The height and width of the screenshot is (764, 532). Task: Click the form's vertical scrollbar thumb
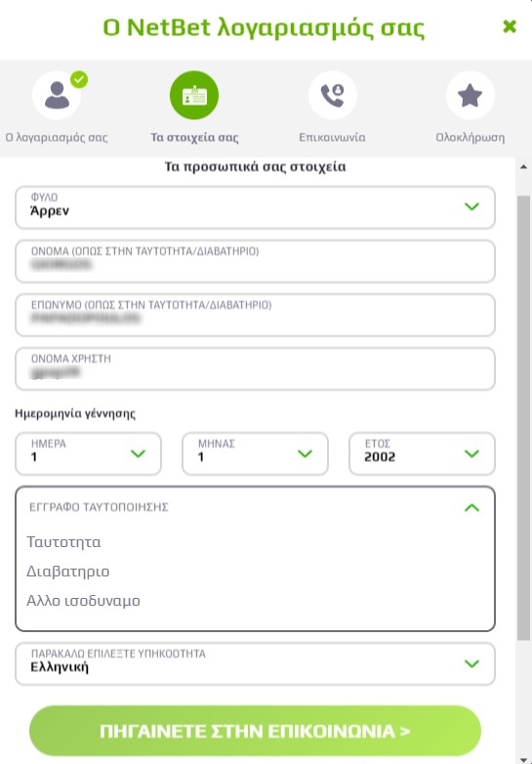click(x=523, y=418)
